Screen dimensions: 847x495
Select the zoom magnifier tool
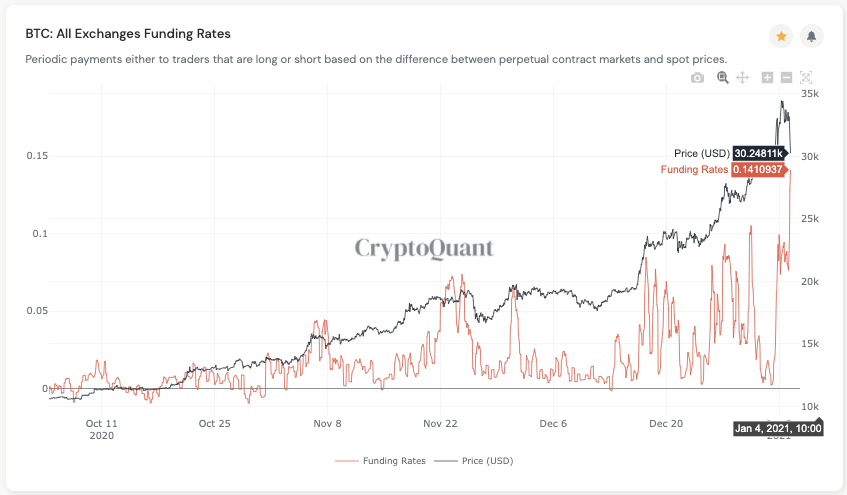tap(722, 78)
